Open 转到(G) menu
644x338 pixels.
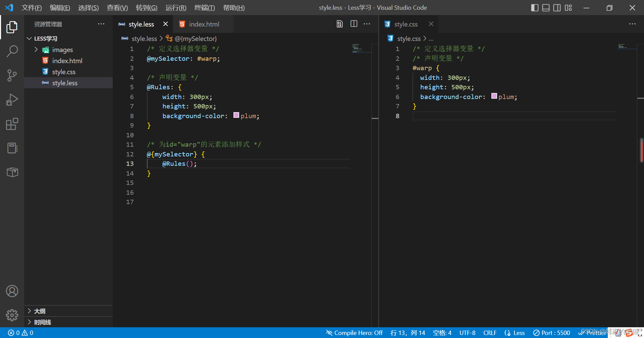click(147, 7)
